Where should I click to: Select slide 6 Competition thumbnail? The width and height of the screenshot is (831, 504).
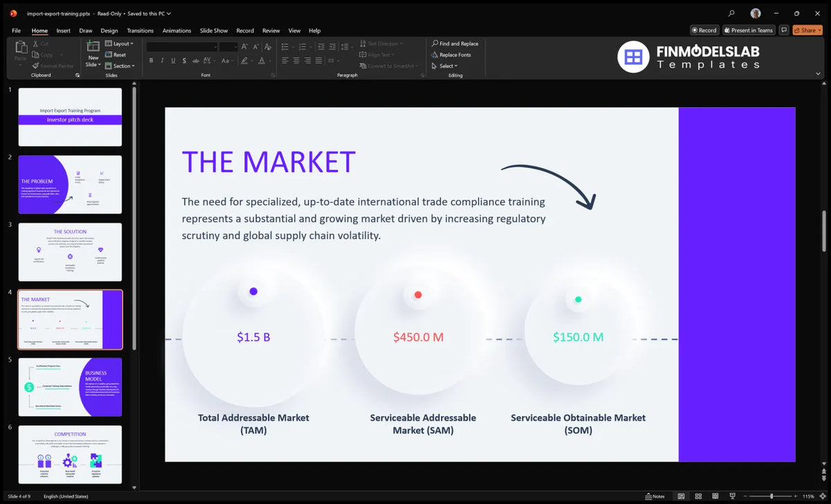pyautogui.click(x=70, y=454)
